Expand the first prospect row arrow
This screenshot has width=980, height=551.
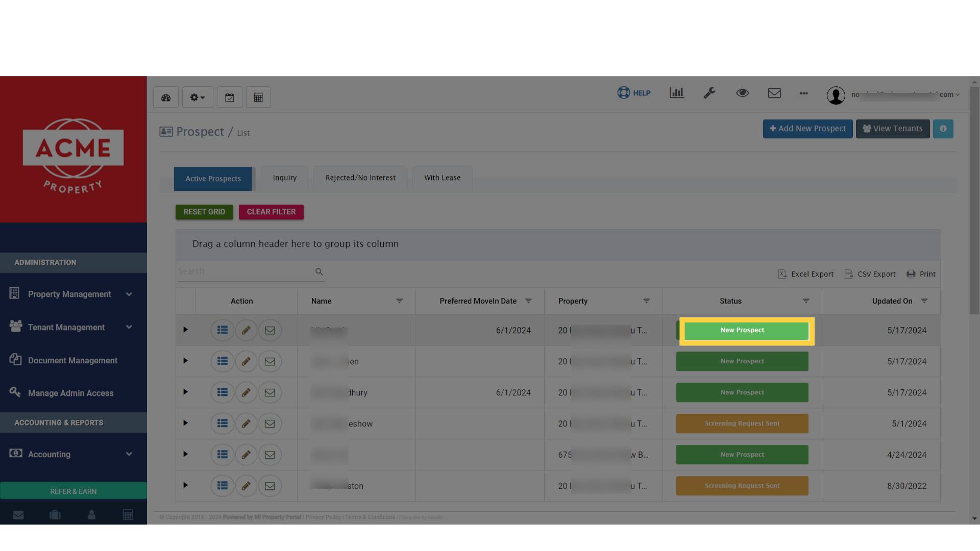(x=185, y=330)
